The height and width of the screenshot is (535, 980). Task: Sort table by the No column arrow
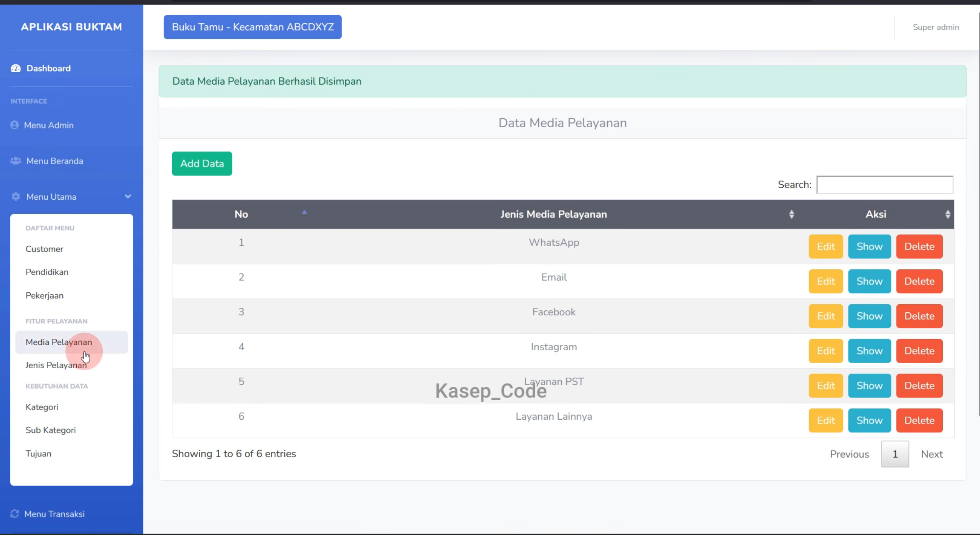pyautogui.click(x=304, y=212)
